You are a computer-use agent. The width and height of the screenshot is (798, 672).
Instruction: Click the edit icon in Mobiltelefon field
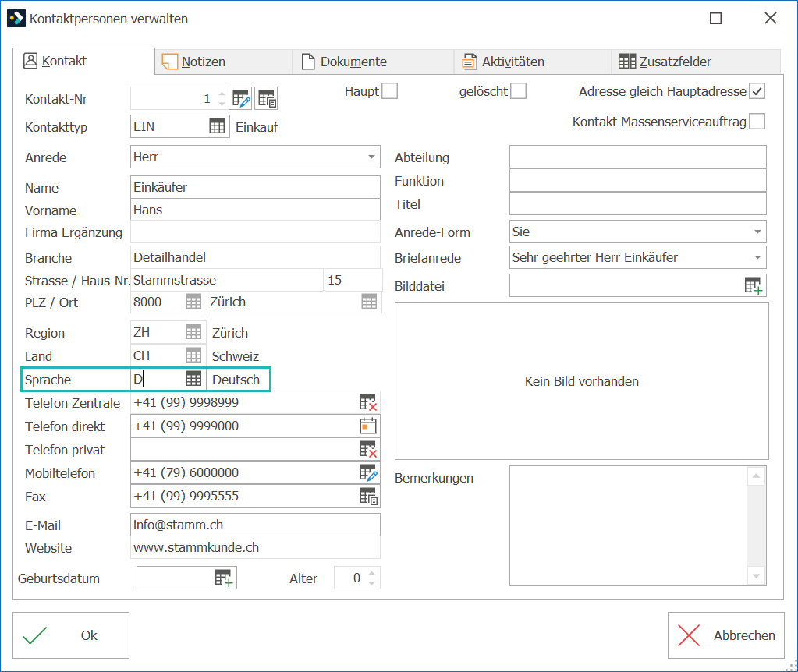368,472
